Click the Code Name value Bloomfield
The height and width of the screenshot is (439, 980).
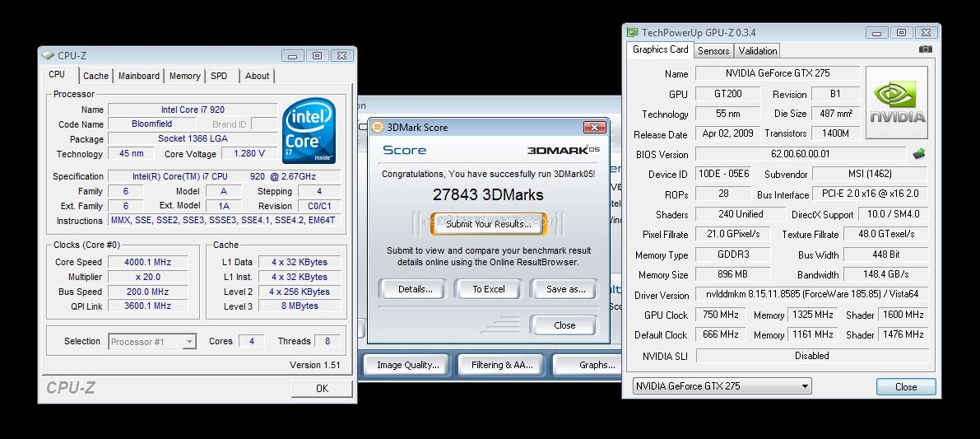pos(152,124)
